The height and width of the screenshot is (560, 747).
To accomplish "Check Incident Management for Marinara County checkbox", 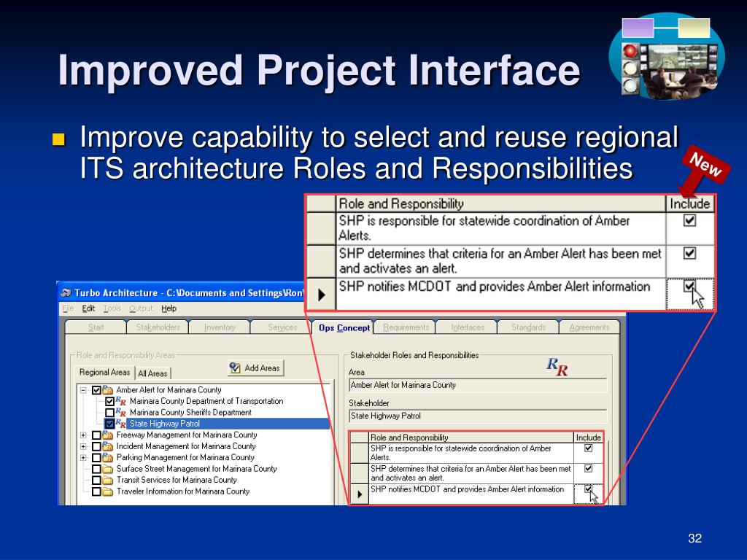I will [96, 447].
